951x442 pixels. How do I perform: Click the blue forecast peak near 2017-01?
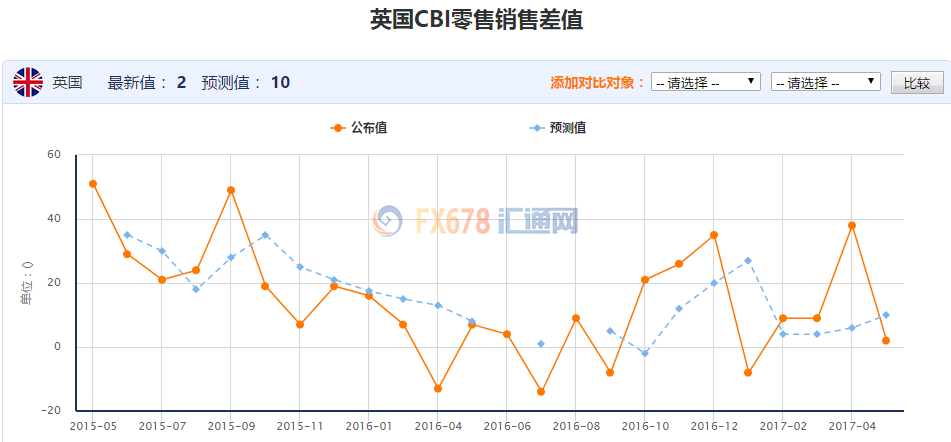(x=748, y=261)
